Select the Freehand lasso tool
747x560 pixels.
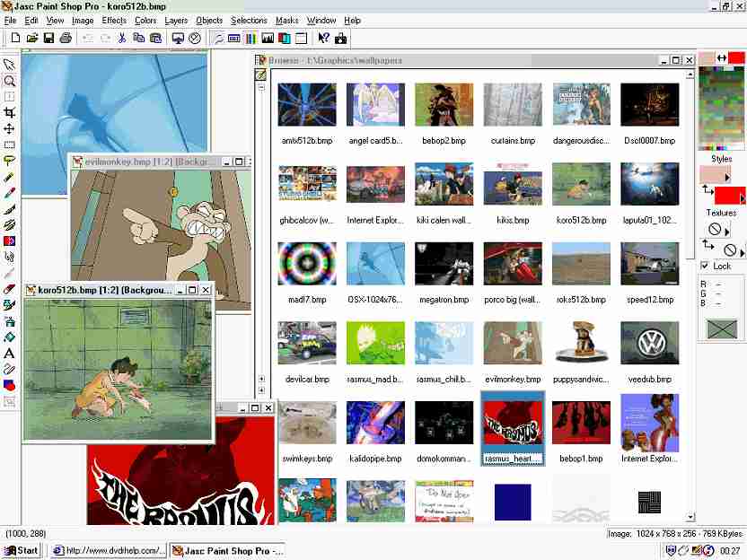[x=9, y=161]
